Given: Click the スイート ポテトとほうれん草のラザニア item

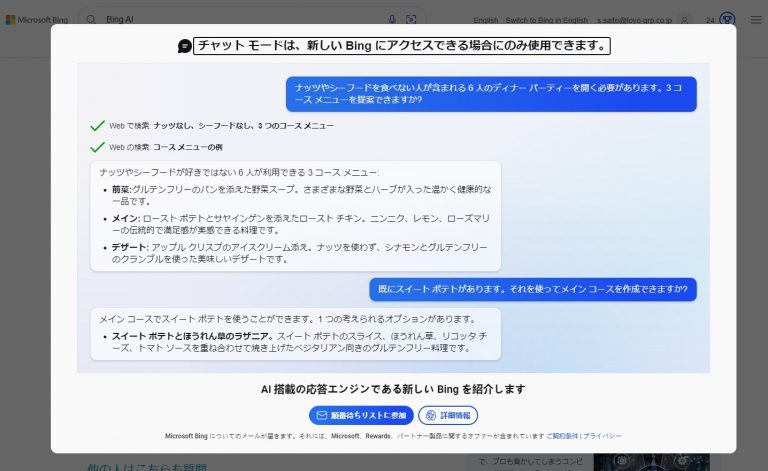Looking at the screenshot, I should [x=299, y=342].
